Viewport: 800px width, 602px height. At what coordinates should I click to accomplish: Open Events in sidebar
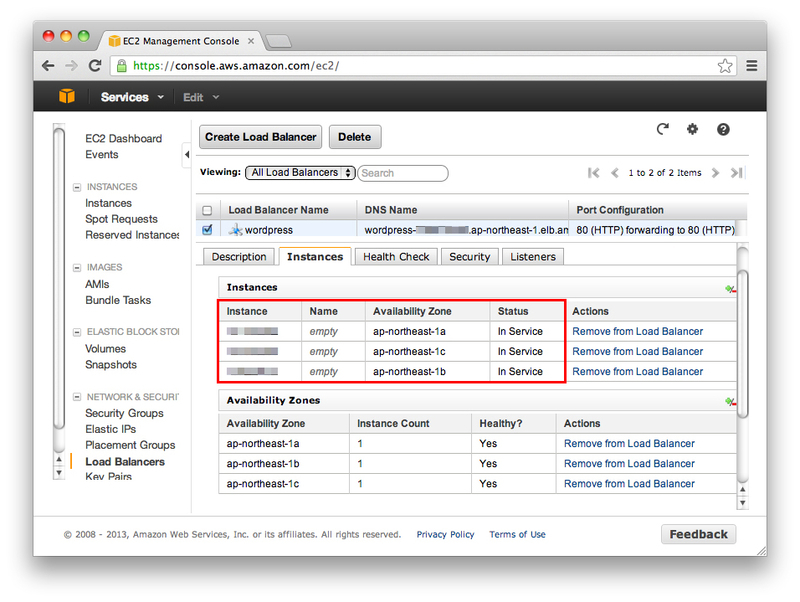pyautogui.click(x=102, y=155)
